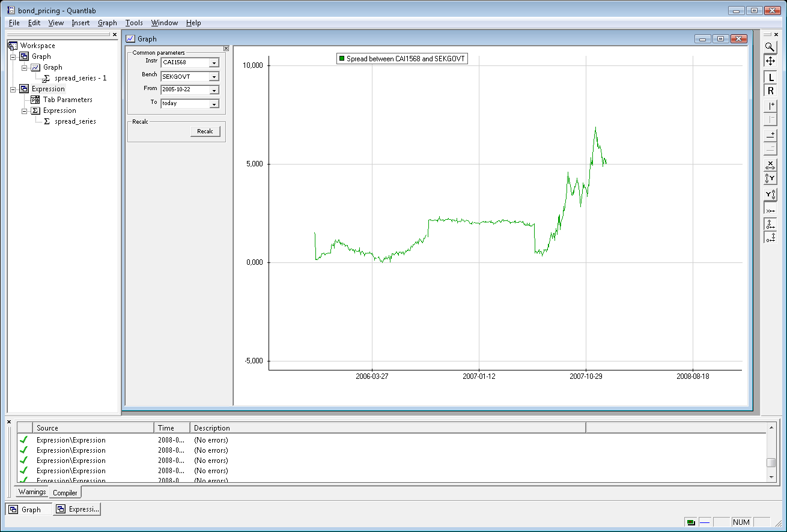Click the compiler log scrollbar down arrow
This screenshot has width=787, height=532.
771,477
